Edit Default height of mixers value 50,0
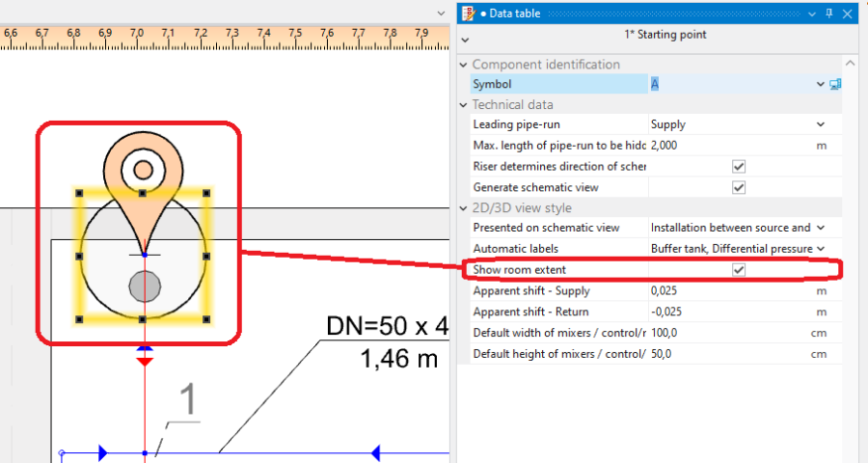 (661, 354)
